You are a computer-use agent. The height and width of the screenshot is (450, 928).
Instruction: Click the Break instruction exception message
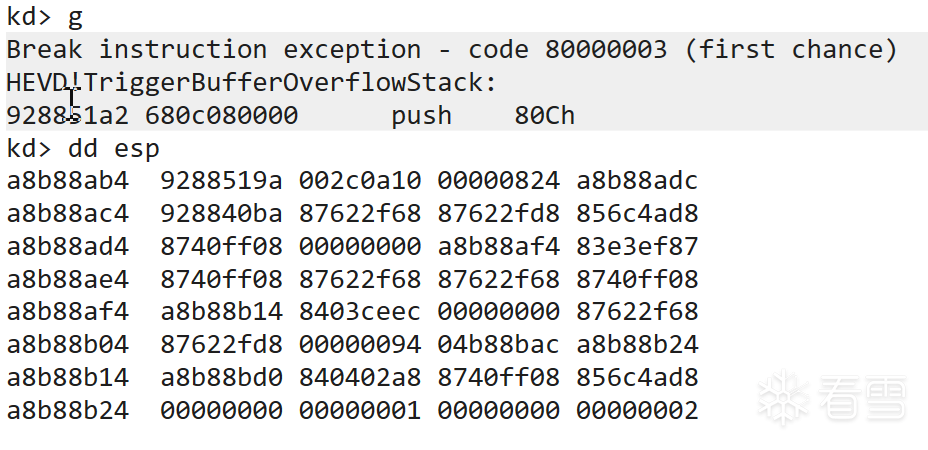click(452, 50)
